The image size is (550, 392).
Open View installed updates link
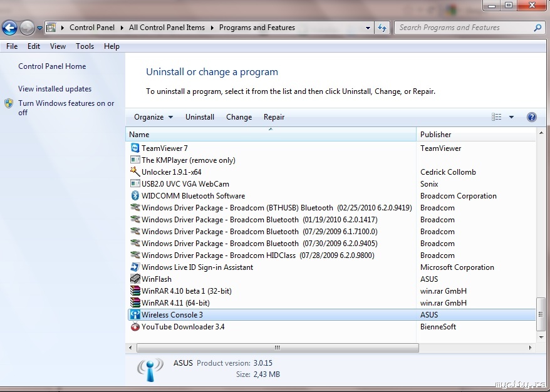[54, 89]
